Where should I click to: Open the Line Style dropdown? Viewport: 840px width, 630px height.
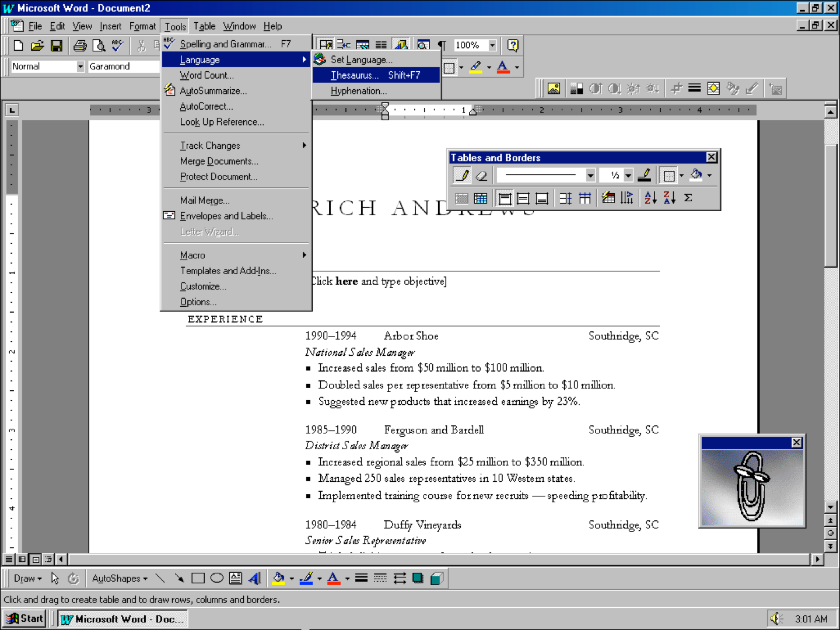point(590,175)
